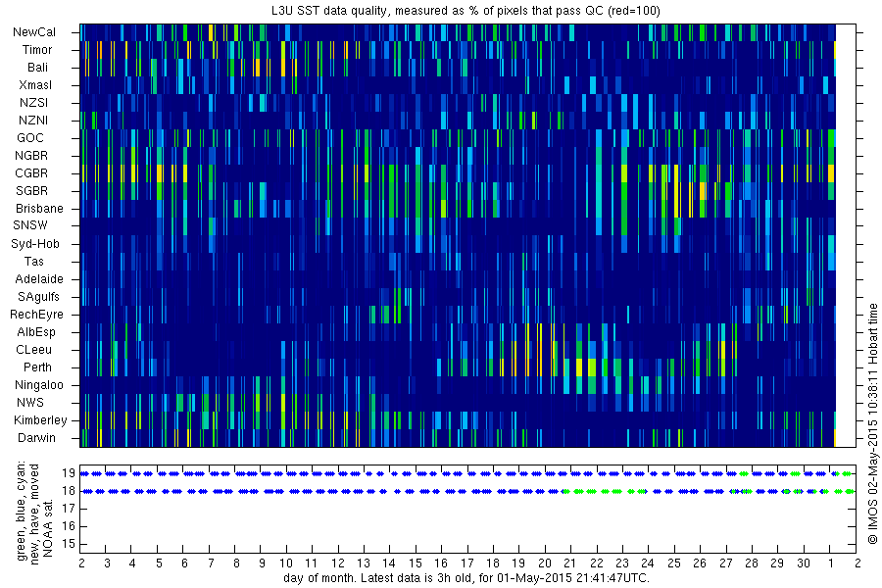Click day 30 on the time axis
882x588 pixels.
(803, 563)
